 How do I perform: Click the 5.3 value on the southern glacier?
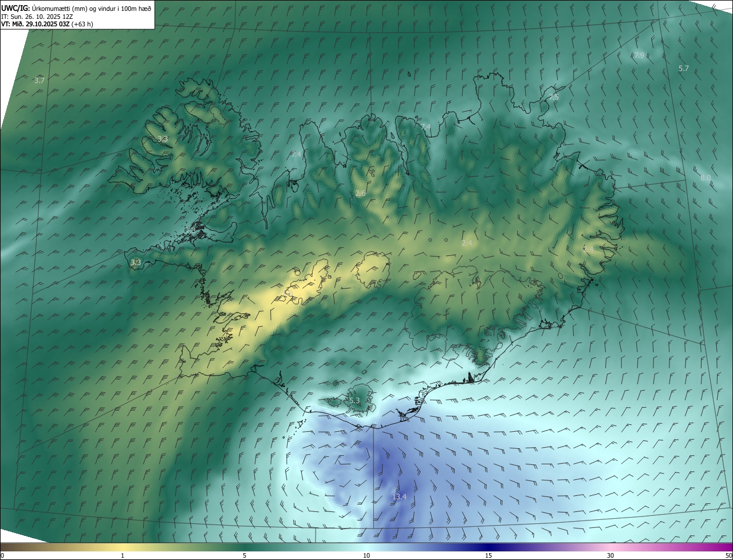pos(354,401)
